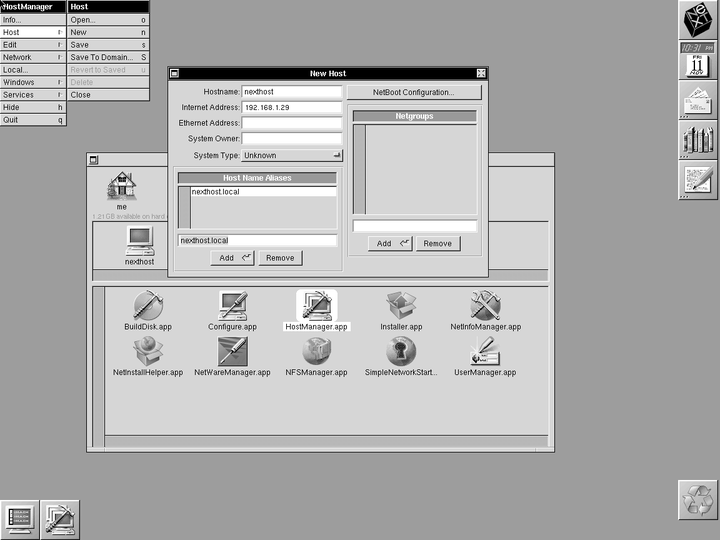Screen dimensions: 720x540
Task: Click the NetBoot Configuration button
Action: click(x=413, y=92)
